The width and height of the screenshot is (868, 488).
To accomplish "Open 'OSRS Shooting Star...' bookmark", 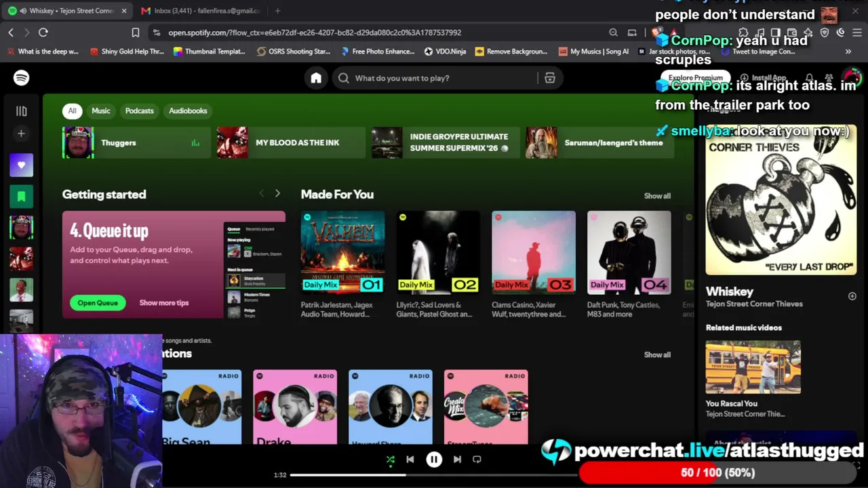I will pos(293,52).
